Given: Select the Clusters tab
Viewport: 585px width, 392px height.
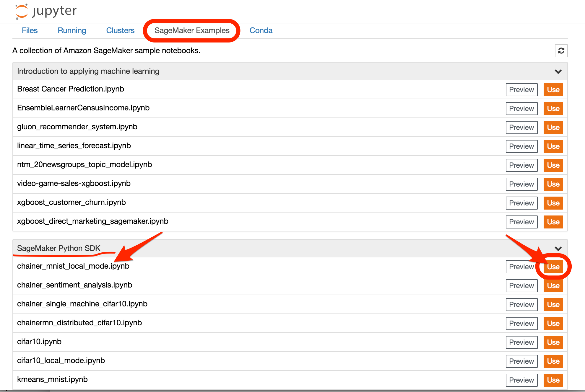Looking at the screenshot, I should pos(120,30).
